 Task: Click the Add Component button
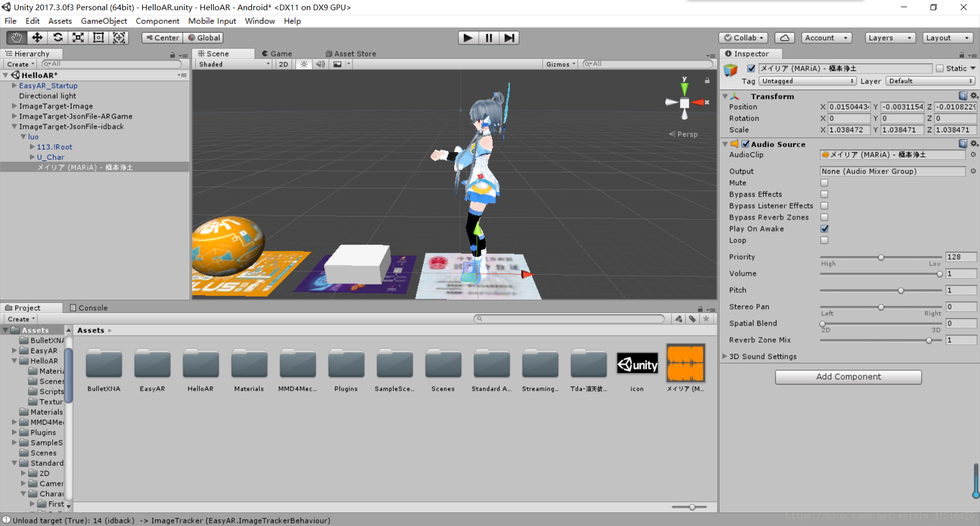(848, 377)
